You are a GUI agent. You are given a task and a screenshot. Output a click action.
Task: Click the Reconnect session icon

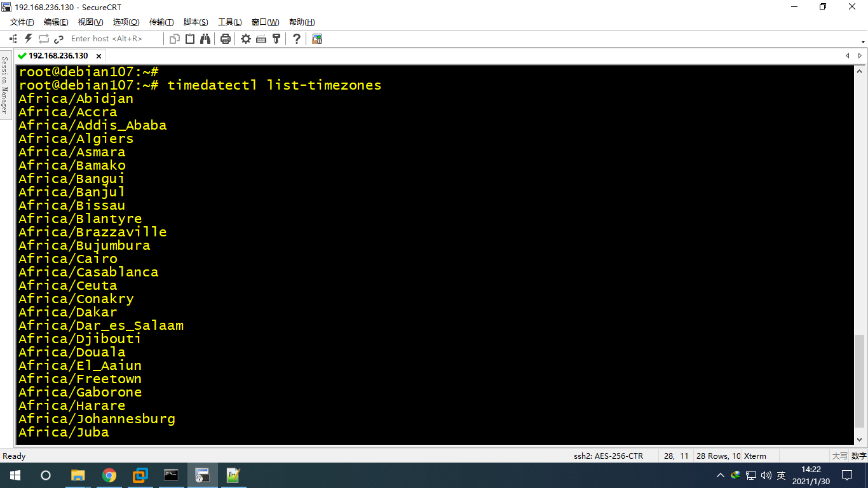coord(44,39)
